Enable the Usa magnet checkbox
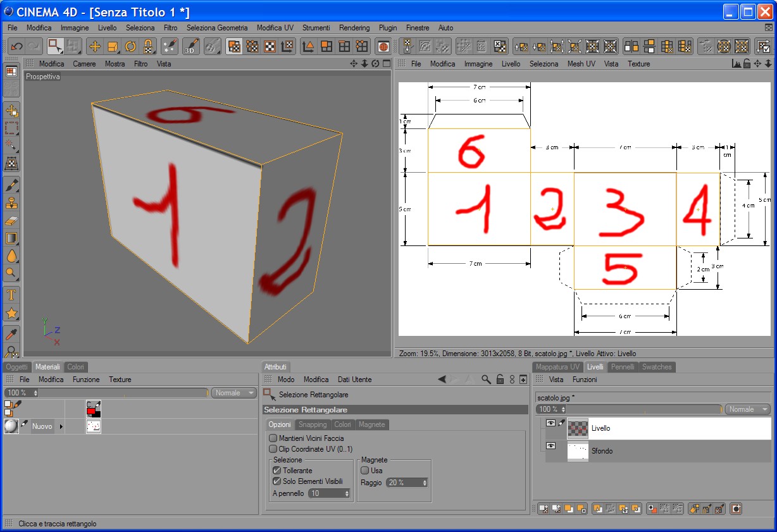 [364, 471]
